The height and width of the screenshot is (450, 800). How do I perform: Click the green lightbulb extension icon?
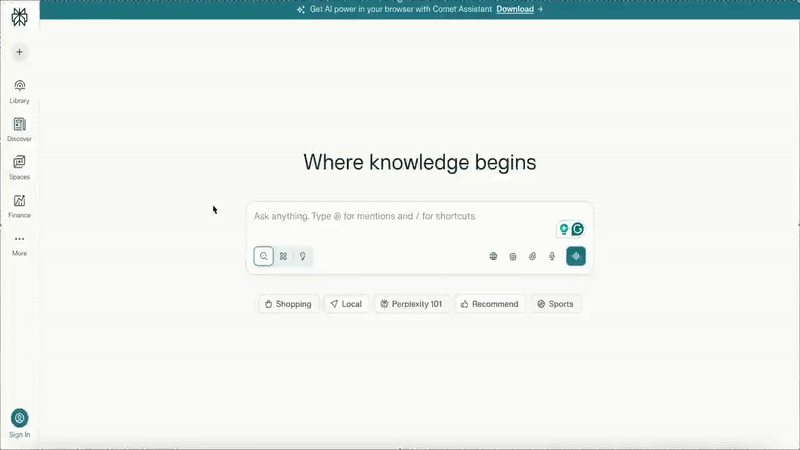coord(564,229)
